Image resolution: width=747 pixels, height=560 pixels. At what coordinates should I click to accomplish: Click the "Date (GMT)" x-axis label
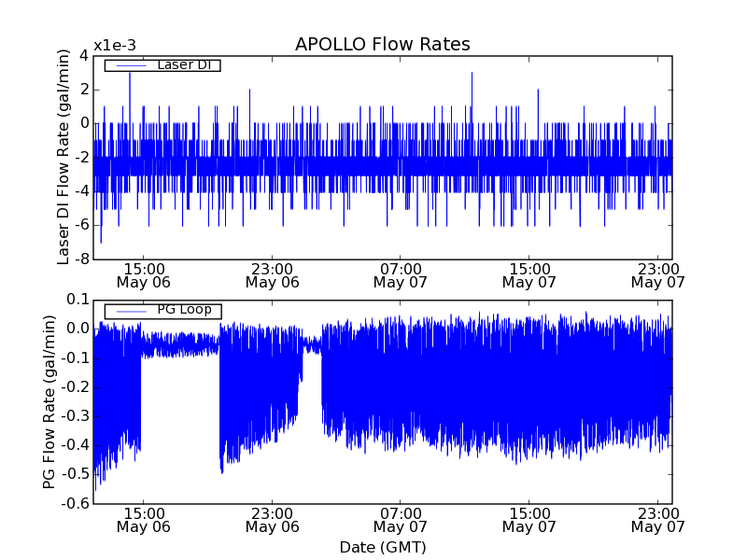[382, 547]
